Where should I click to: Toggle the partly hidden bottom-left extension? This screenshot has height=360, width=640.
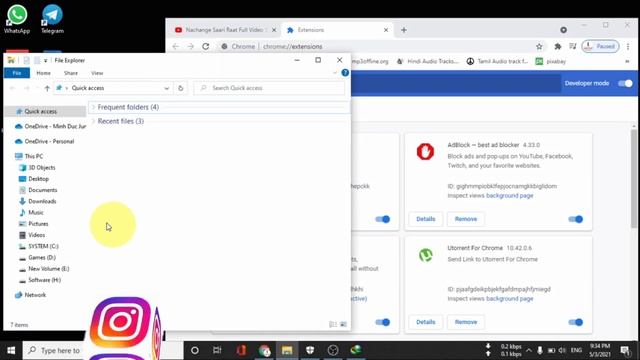click(383, 322)
